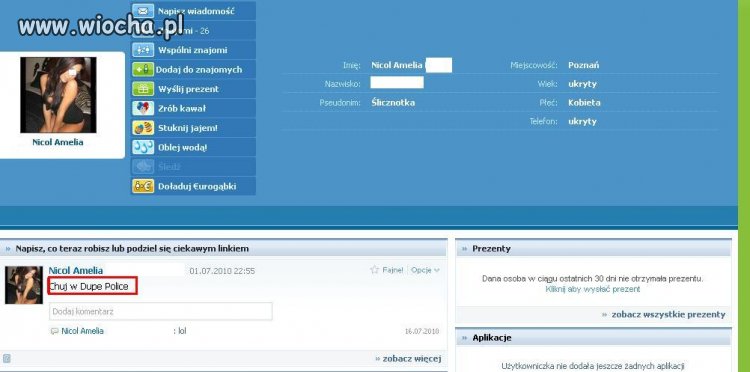
Task: Select Stuknij jajem! action
Action: click(x=188, y=128)
